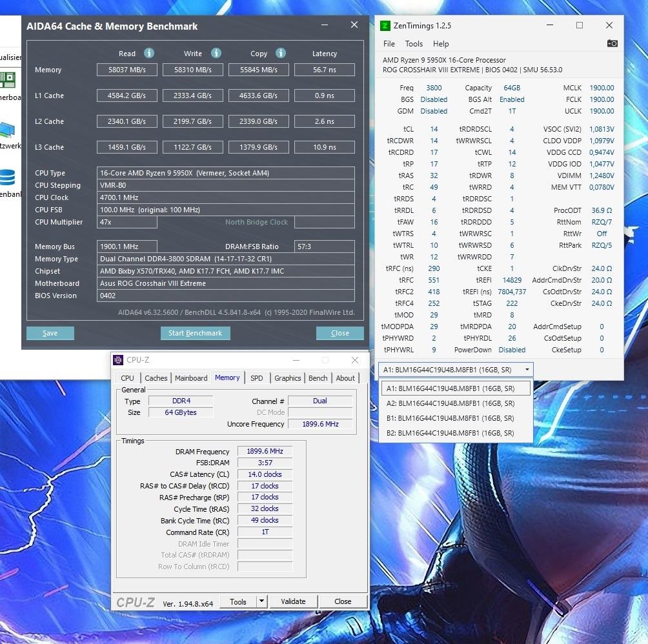
Task: Click the BIOS Version field 0402
Action: coord(226,296)
